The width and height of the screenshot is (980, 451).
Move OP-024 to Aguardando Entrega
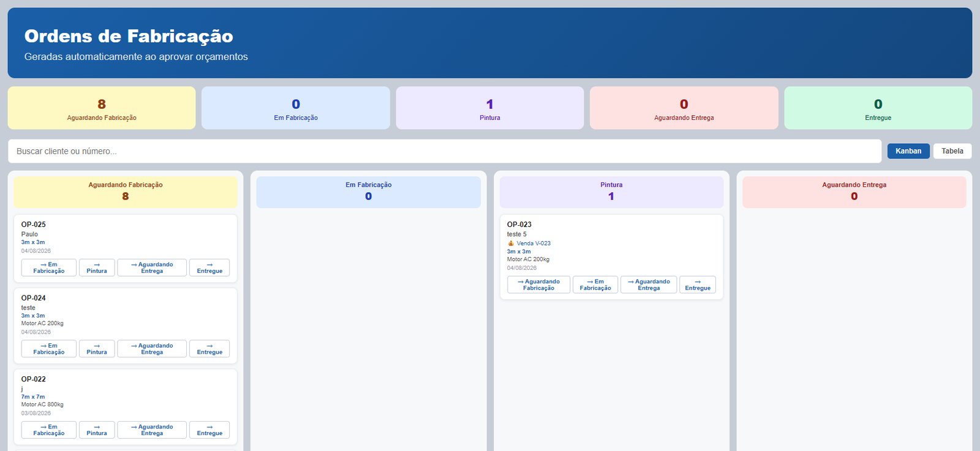point(152,349)
